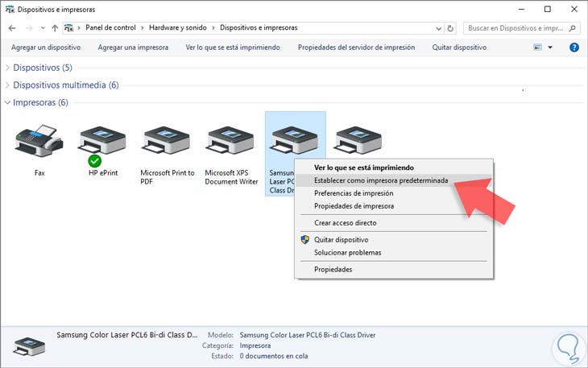
Task: Open view options dropdown arrow
Action: [x=550, y=48]
